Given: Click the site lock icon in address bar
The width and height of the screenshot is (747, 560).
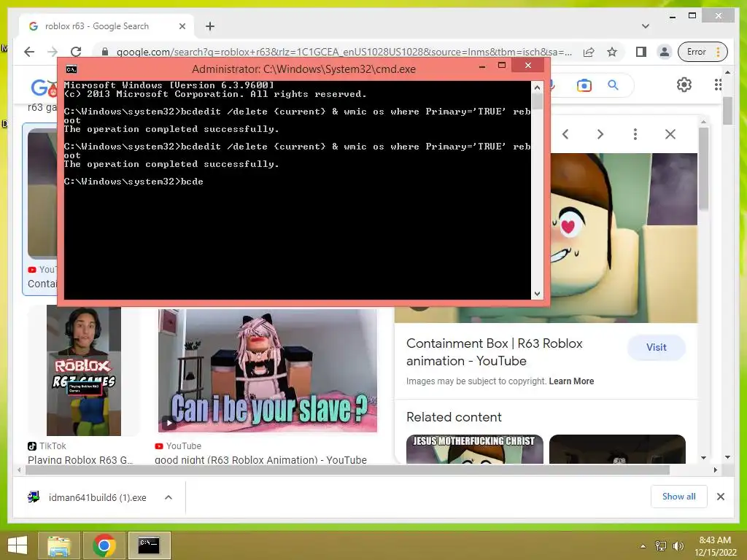Looking at the screenshot, I should pos(105,52).
